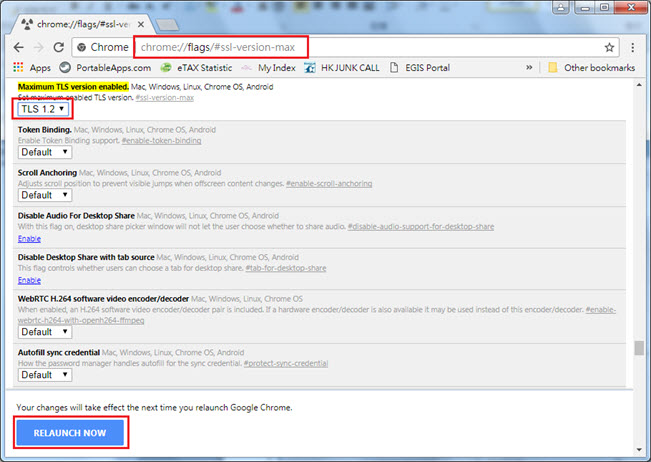Image resolution: width=651 pixels, height=462 pixels.
Task: Click the scrollbar up arrow
Action: tap(639, 85)
